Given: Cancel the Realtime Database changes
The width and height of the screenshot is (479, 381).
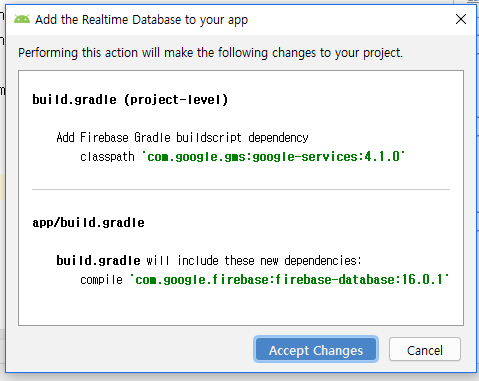Looking at the screenshot, I should [x=425, y=350].
